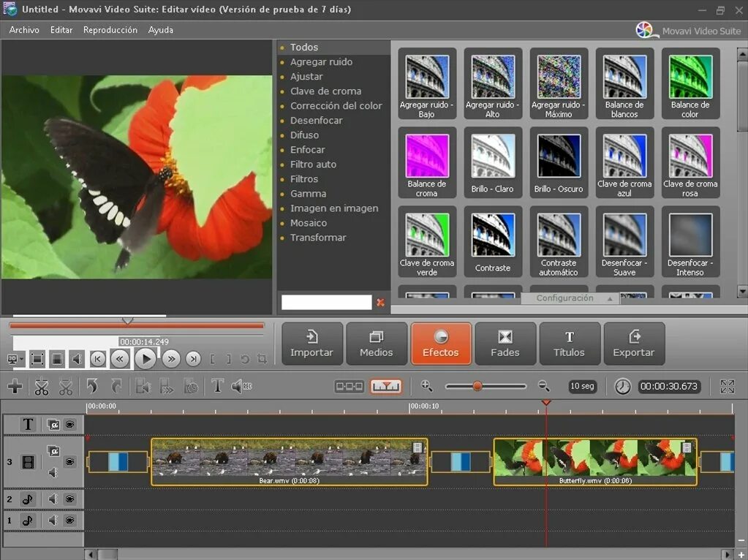
Task: Click the record audio speaker icon
Action: click(x=241, y=386)
